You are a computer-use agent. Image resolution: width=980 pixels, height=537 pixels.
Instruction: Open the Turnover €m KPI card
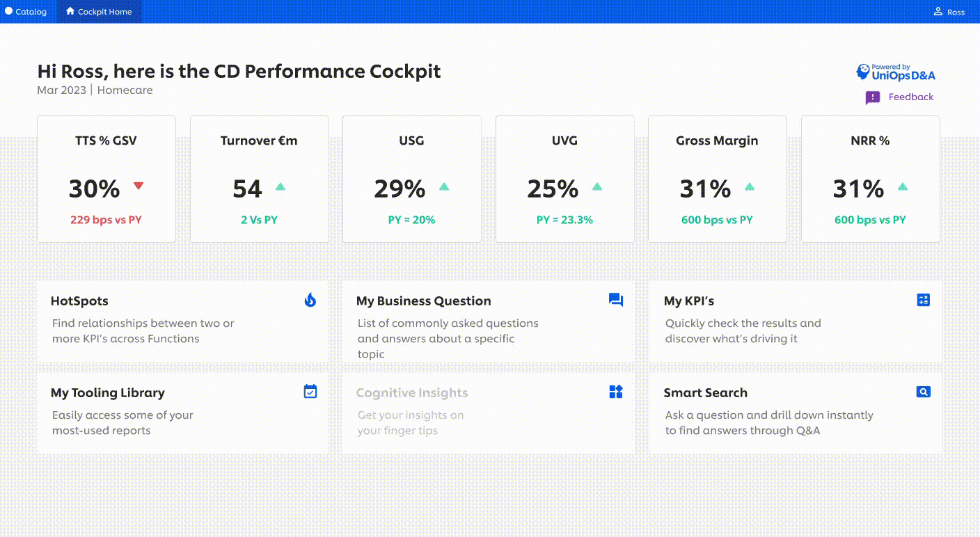(x=259, y=179)
